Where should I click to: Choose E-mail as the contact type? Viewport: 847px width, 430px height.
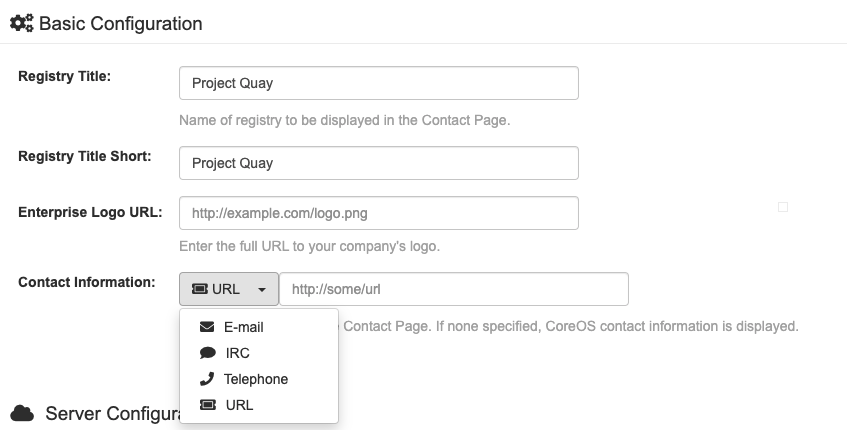243,327
